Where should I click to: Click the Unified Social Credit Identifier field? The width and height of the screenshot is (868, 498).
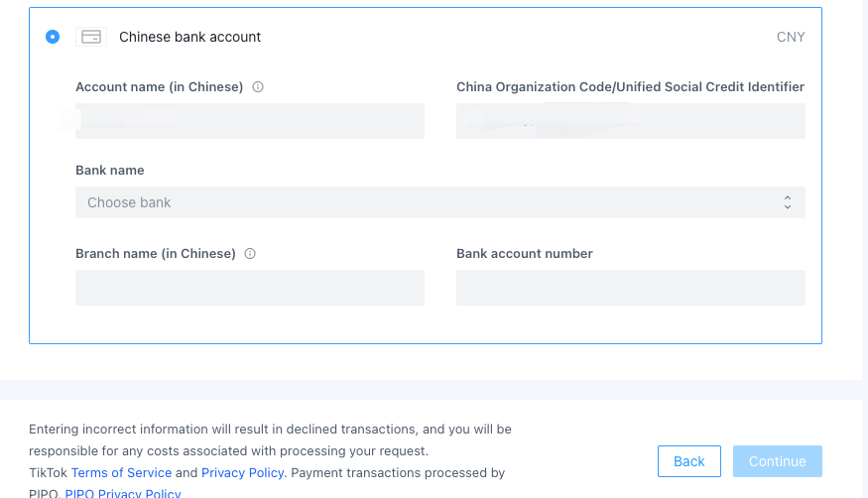tap(630, 121)
